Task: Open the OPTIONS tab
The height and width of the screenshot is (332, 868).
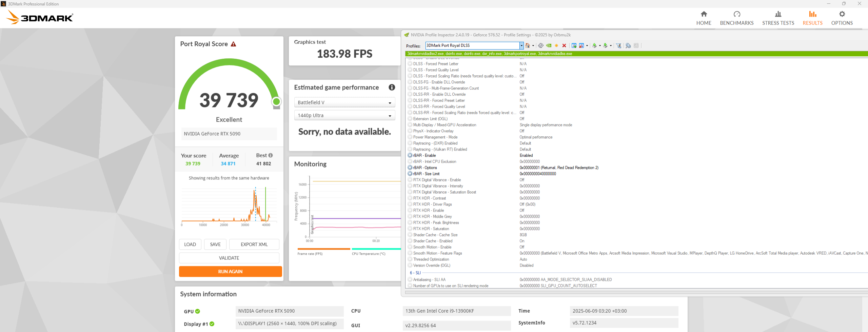Action: click(x=842, y=18)
